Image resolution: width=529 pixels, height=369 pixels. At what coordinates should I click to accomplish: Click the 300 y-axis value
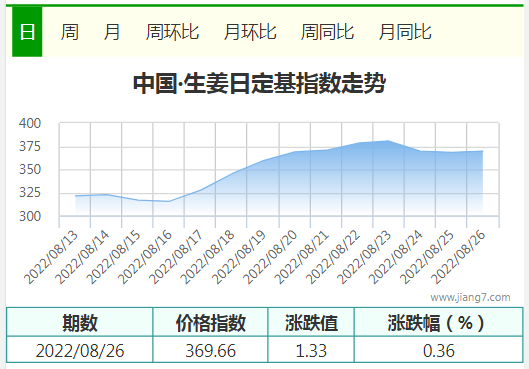30,216
